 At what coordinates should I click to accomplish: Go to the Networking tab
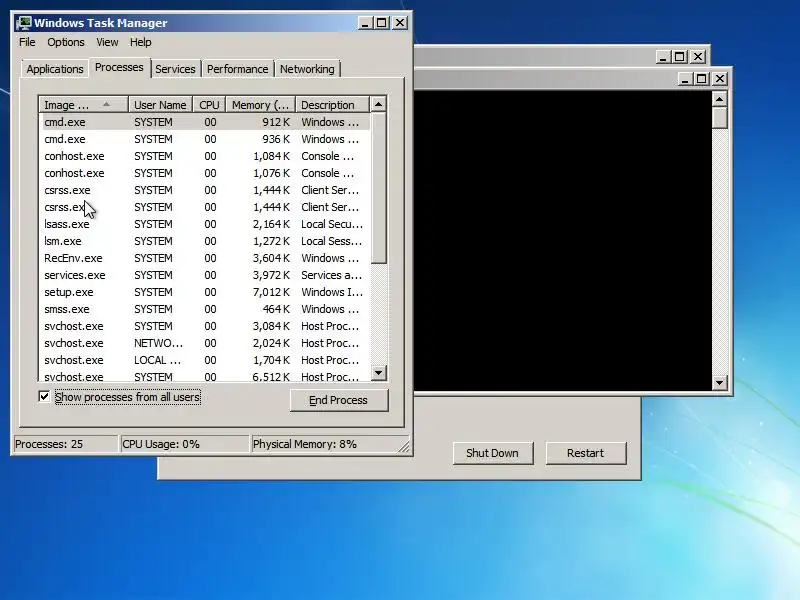coord(307,69)
